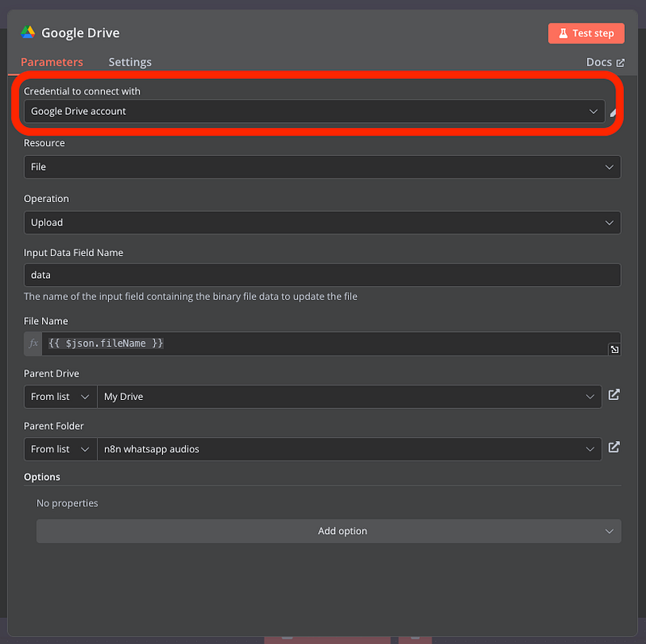Screen dimensions: 646x644
Task: Click the fx expression icon for File Name
Action: tap(33, 343)
